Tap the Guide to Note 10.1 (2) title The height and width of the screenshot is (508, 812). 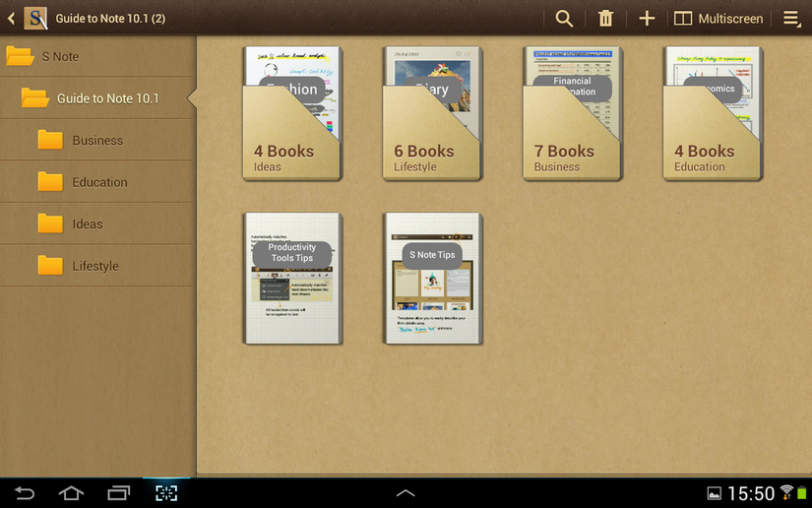coord(110,19)
